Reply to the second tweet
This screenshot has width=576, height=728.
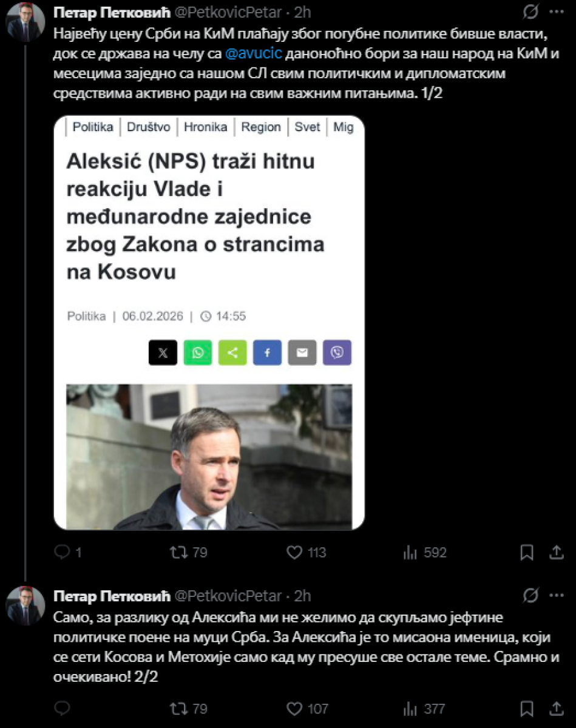pyautogui.click(x=62, y=708)
